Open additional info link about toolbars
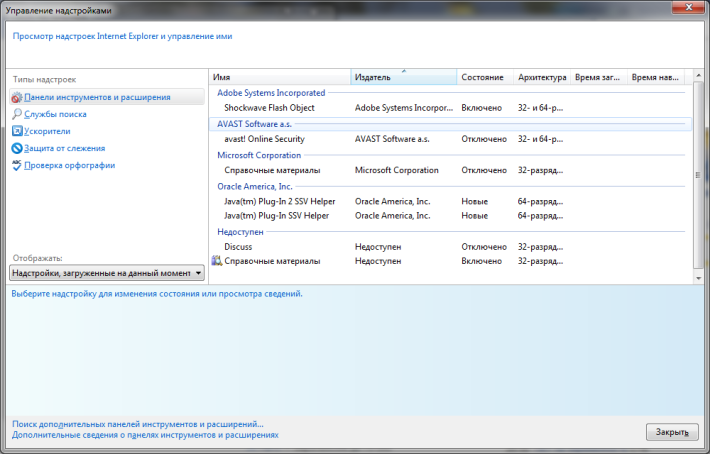Screen dimensions: 710x454 pyautogui.click(x=145, y=435)
